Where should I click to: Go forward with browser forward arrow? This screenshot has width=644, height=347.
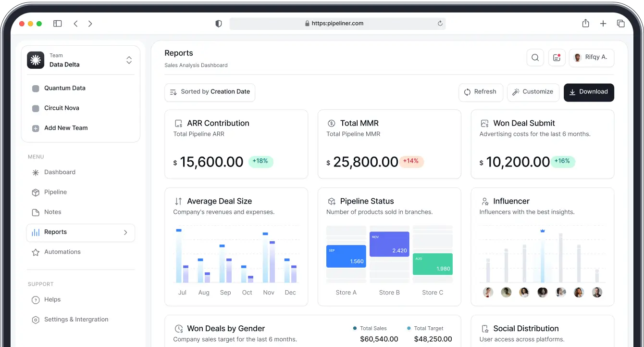(x=90, y=24)
